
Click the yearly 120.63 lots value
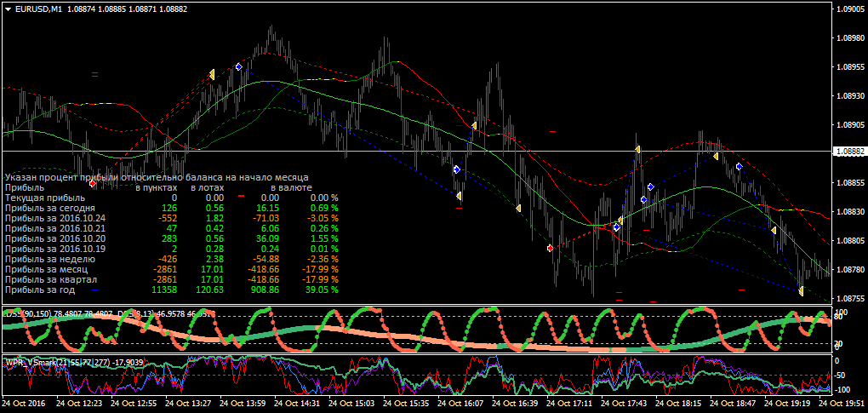click(210, 290)
